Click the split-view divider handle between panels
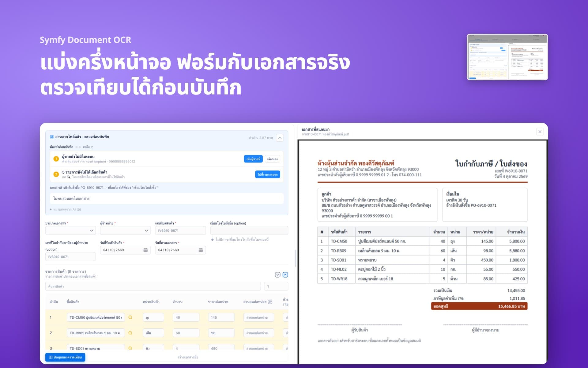This screenshot has width=588, height=368. click(x=296, y=258)
